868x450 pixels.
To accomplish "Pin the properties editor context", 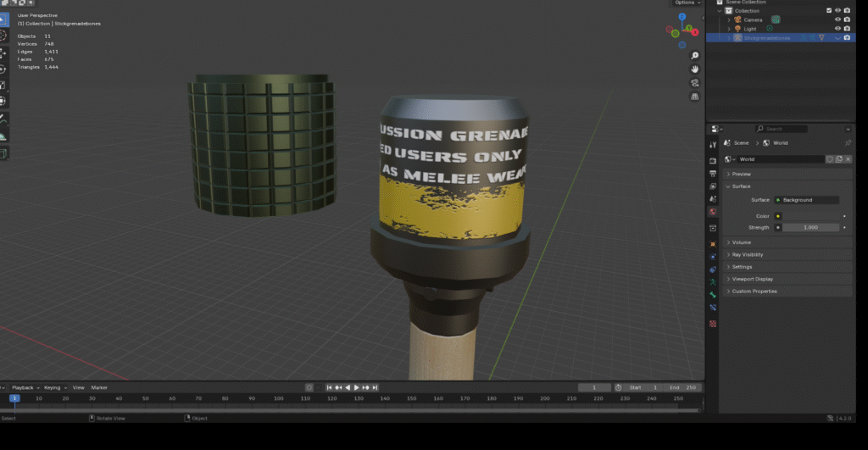I will [x=848, y=142].
